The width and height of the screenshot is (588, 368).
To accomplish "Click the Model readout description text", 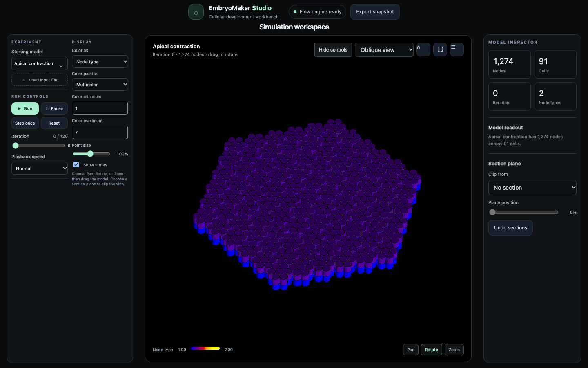I will (526, 140).
